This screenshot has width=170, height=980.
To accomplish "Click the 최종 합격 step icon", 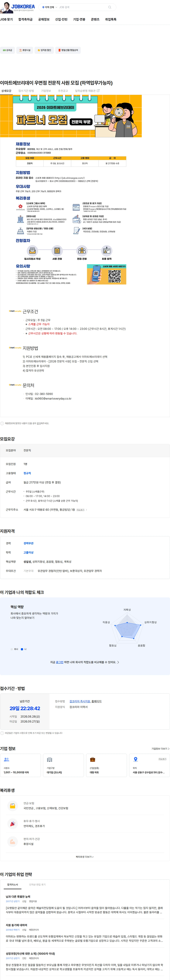I will click(x=106, y=251).
